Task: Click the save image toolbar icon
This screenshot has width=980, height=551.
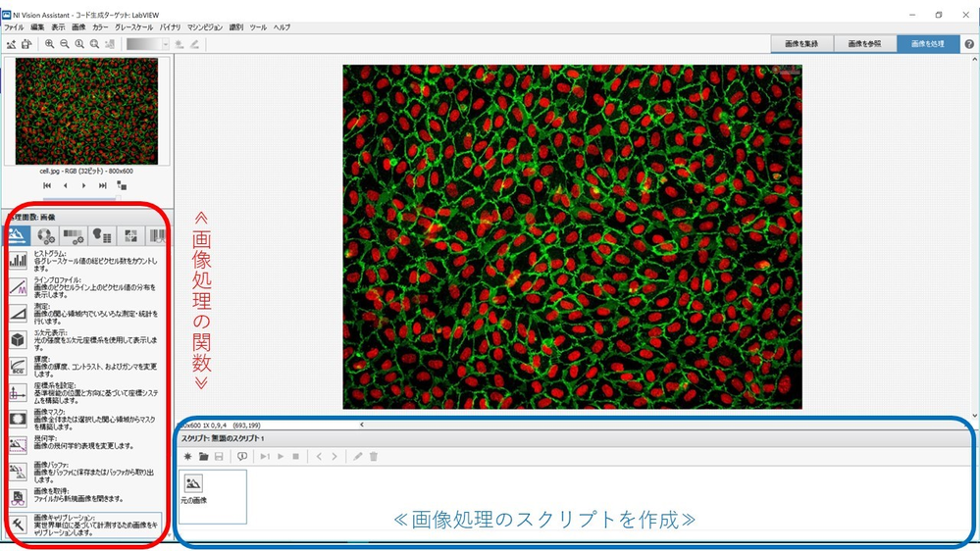Action: click(x=26, y=44)
